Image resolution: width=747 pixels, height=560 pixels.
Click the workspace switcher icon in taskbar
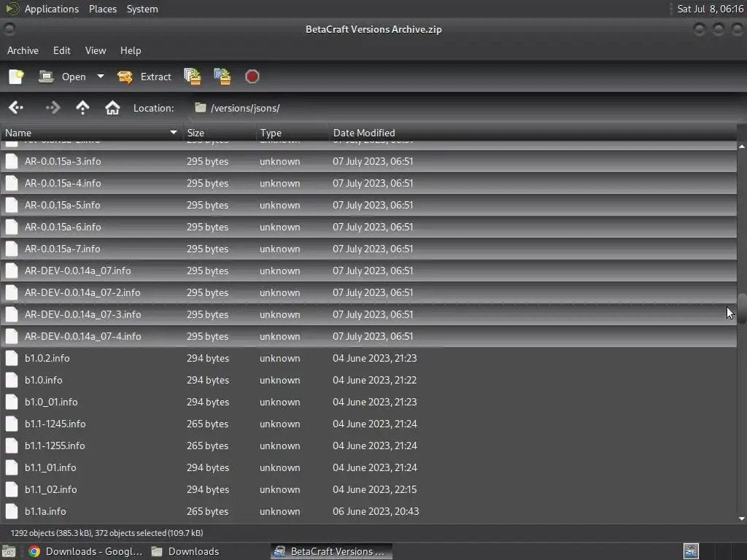tap(692, 551)
